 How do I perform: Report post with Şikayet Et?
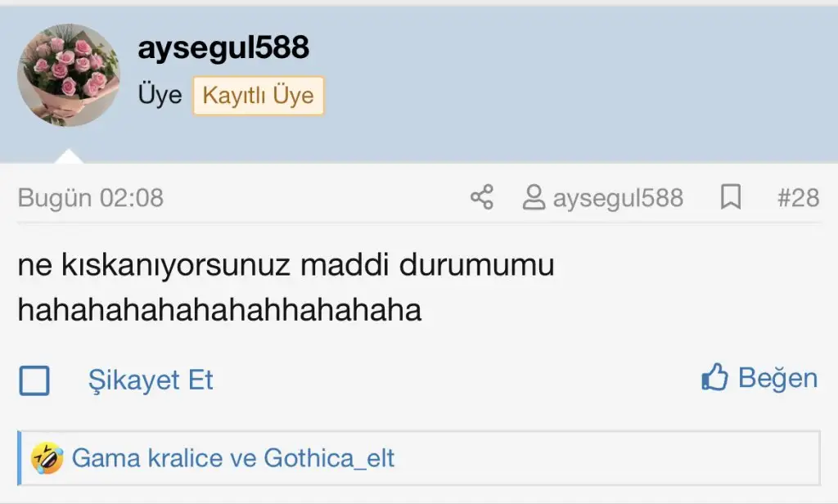pos(151,380)
